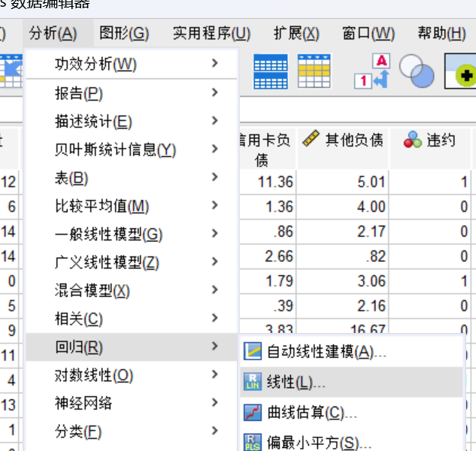Expand the 相关(C) submenu

[131, 319]
